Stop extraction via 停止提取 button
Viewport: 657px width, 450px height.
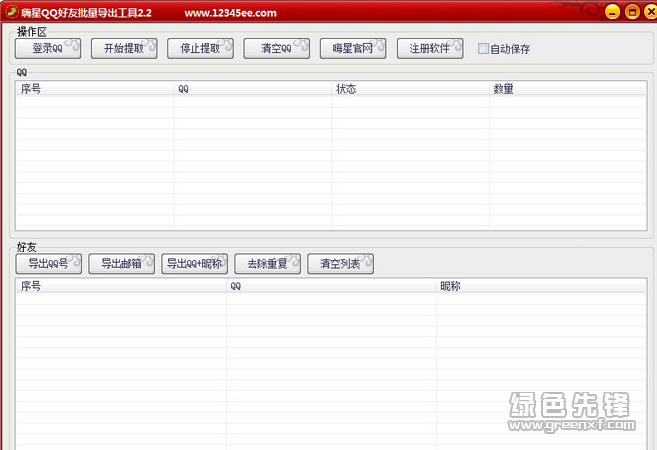click(200, 49)
